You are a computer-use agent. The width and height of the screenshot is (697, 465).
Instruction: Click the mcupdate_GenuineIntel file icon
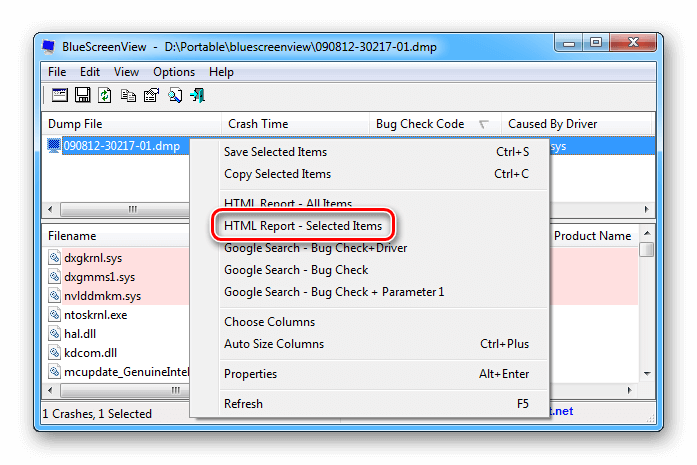coord(55,372)
